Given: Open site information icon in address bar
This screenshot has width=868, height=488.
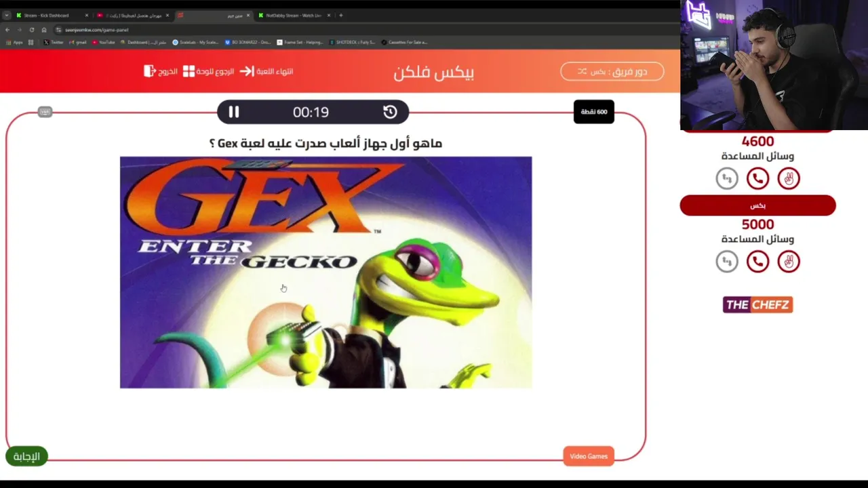Looking at the screenshot, I should [x=59, y=30].
